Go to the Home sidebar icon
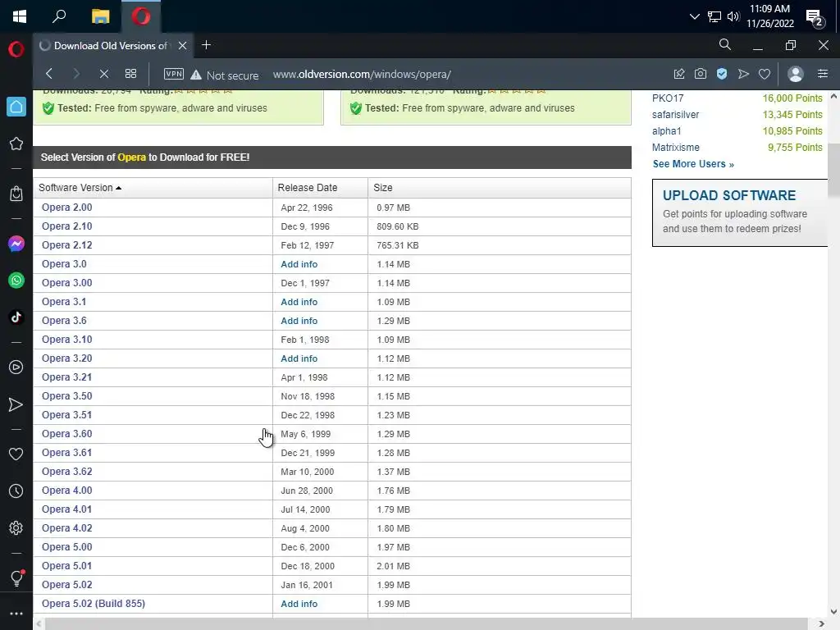This screenshot has height=630, width=840. [16, 107]
